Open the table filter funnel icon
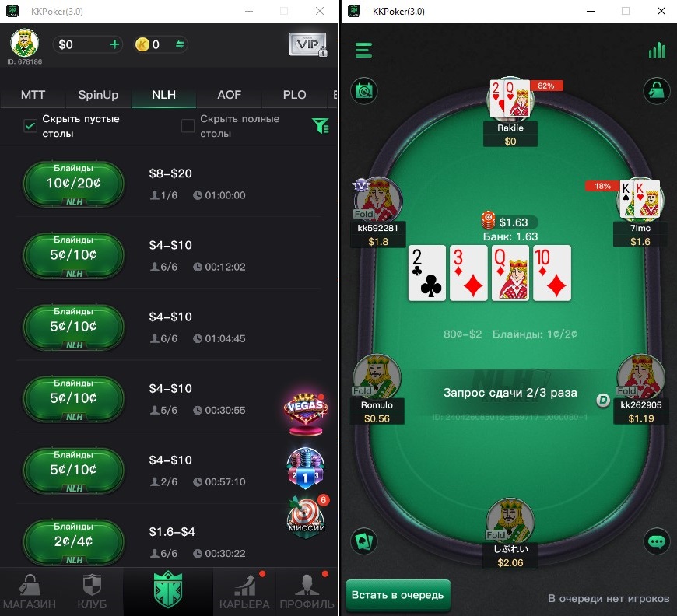677x616 pixels. 321,126
